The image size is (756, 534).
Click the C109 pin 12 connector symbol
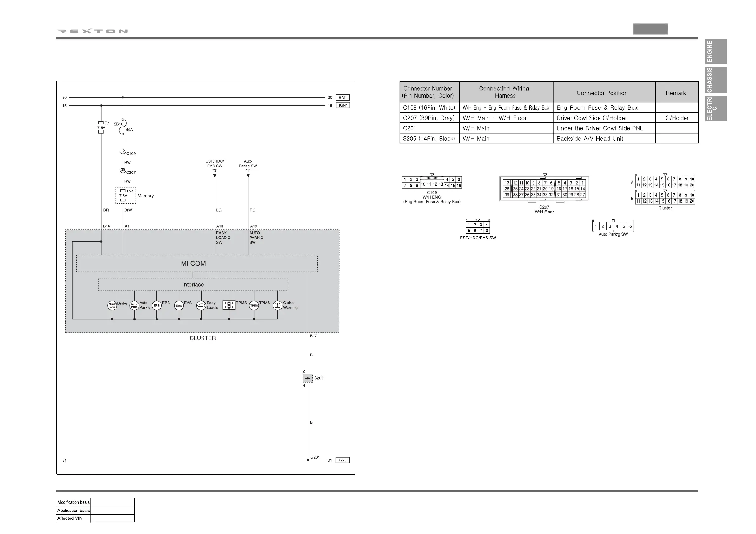pyautogui.click(x=123, y=151)
